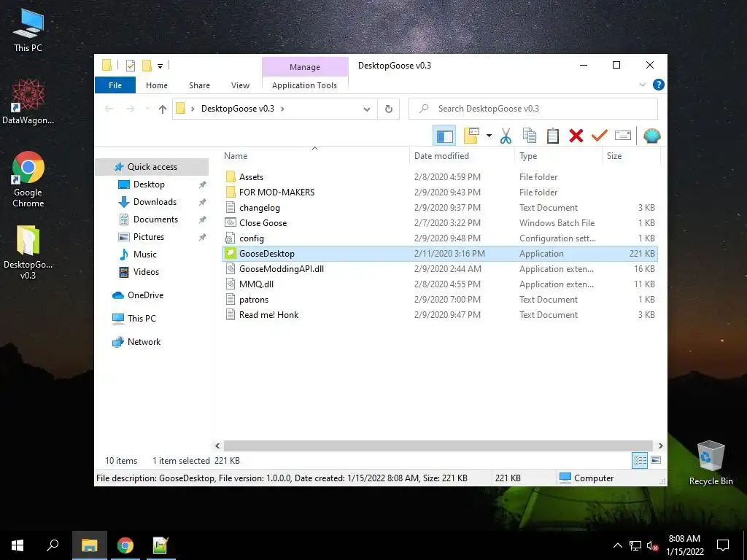Click the scrollbar right arrow
This screenshot has width=747, height=560.
[660, 446]
